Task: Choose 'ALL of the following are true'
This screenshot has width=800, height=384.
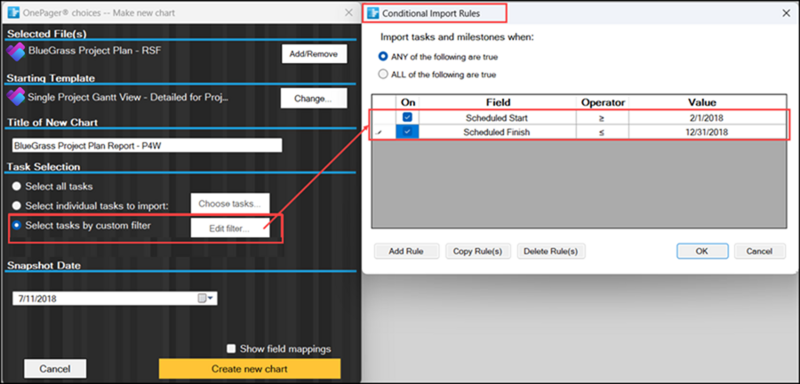Action: (x=383, y=74)
